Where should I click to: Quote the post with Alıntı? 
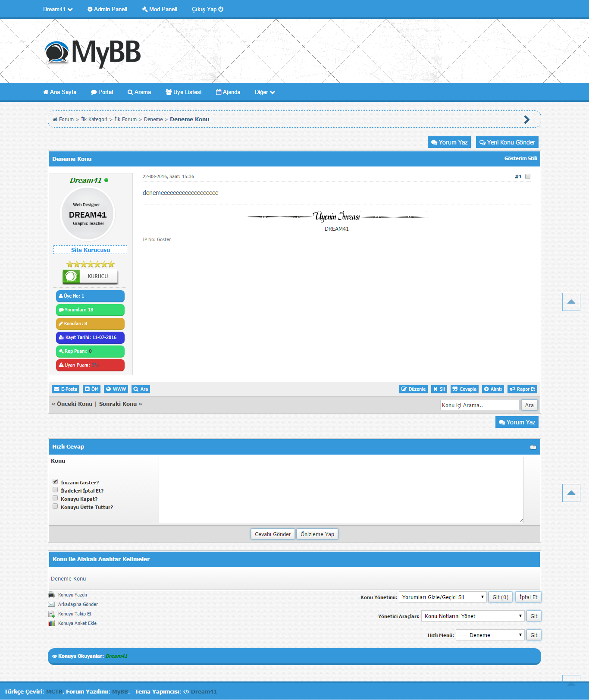(493, 389)
